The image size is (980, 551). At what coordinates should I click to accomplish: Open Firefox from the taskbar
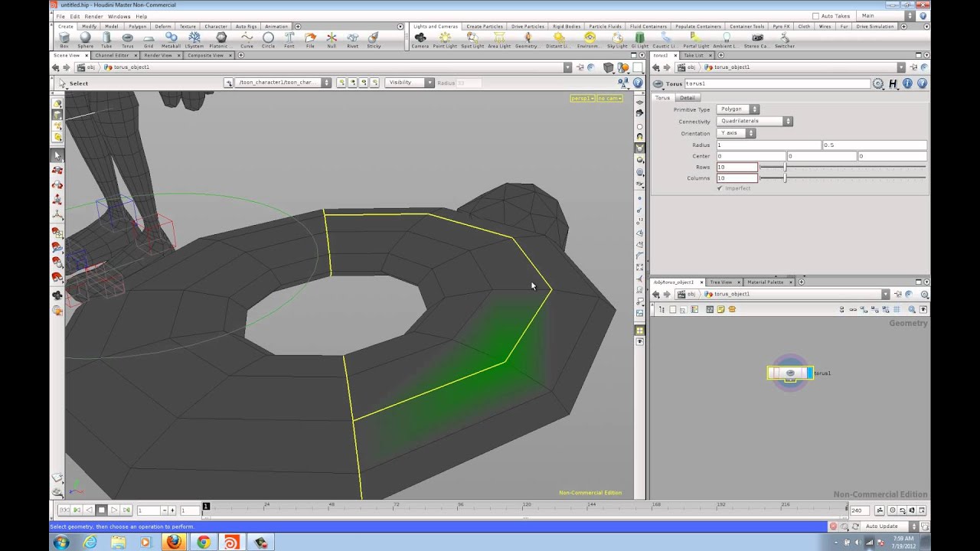174,542
